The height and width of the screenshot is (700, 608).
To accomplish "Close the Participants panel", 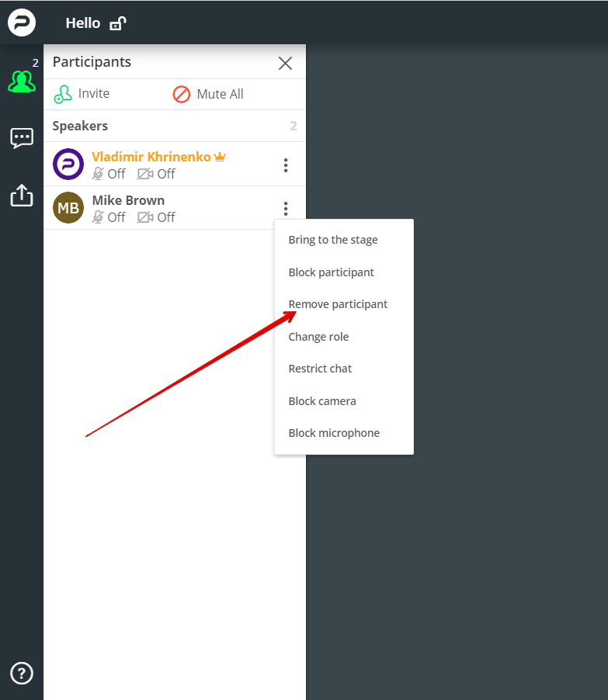I will [x=285, y=63].
